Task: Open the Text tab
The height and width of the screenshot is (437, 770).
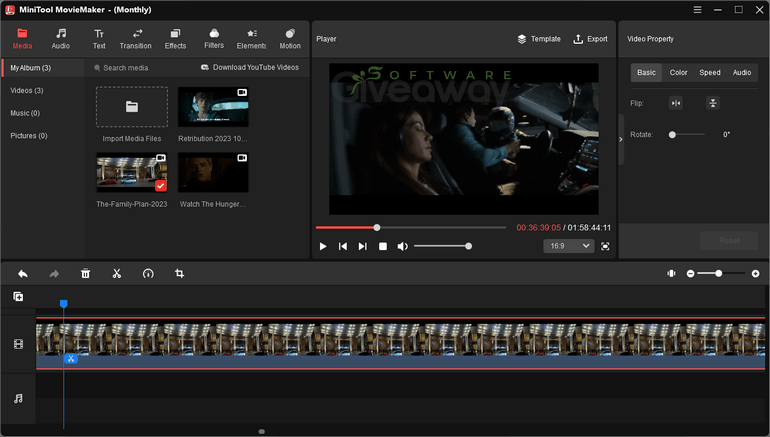Action: [99, 39]
